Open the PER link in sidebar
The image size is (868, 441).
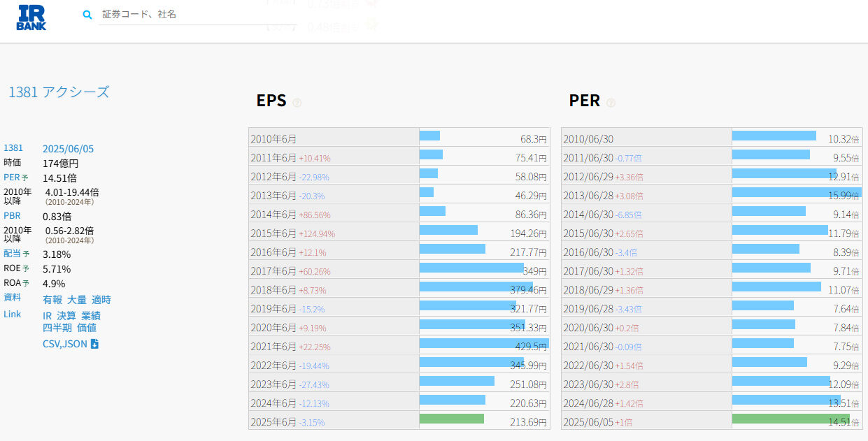tap(12, 178)
